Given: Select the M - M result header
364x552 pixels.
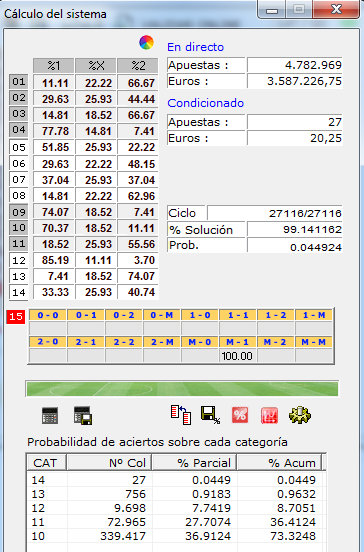Looking at the screenshot, I should tap(314, 342).
